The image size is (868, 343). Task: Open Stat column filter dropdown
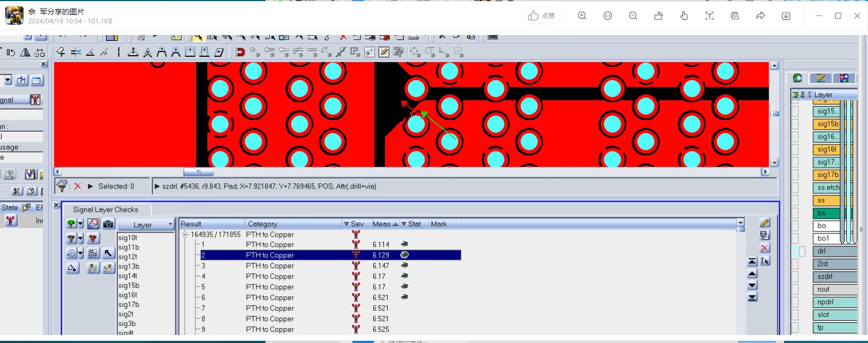pyautogui.click(x=403, y=224)
